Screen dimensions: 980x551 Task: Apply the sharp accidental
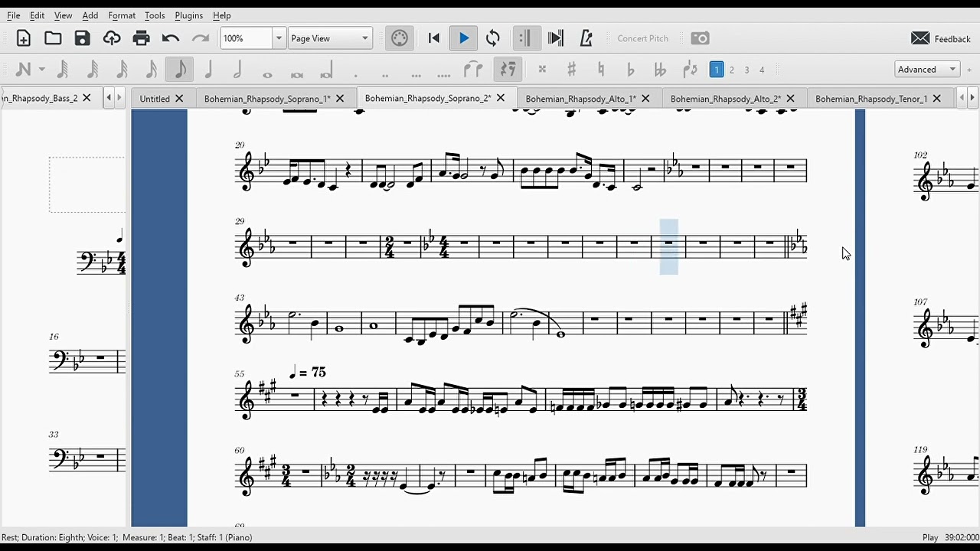tap(571, 70)
